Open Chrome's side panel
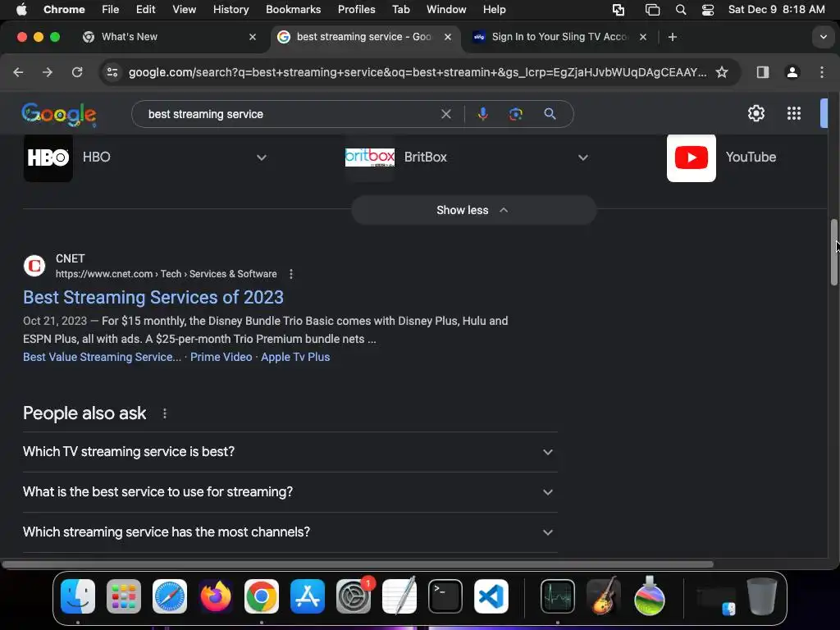This screenshot has width=840, height=630. (763, 72)
